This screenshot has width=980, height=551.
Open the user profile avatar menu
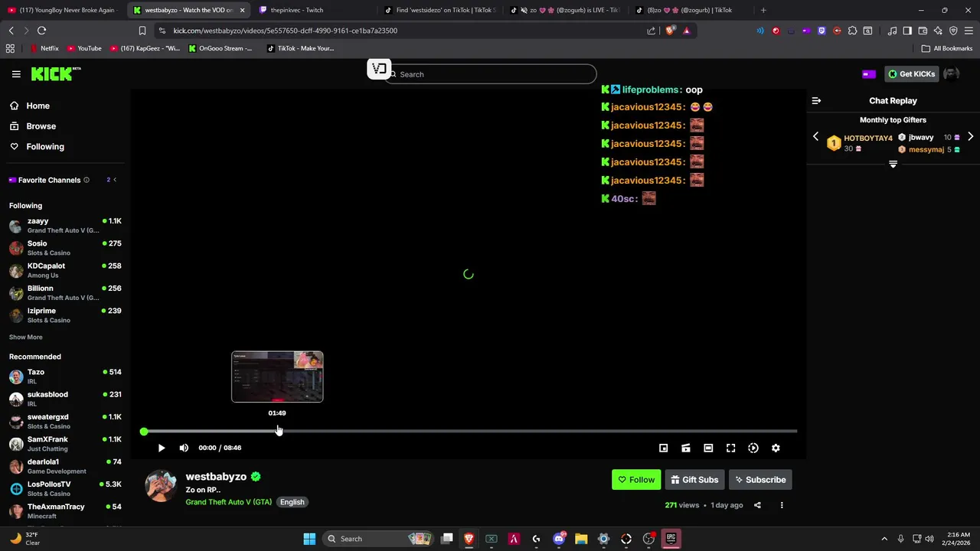coord(952,74)
